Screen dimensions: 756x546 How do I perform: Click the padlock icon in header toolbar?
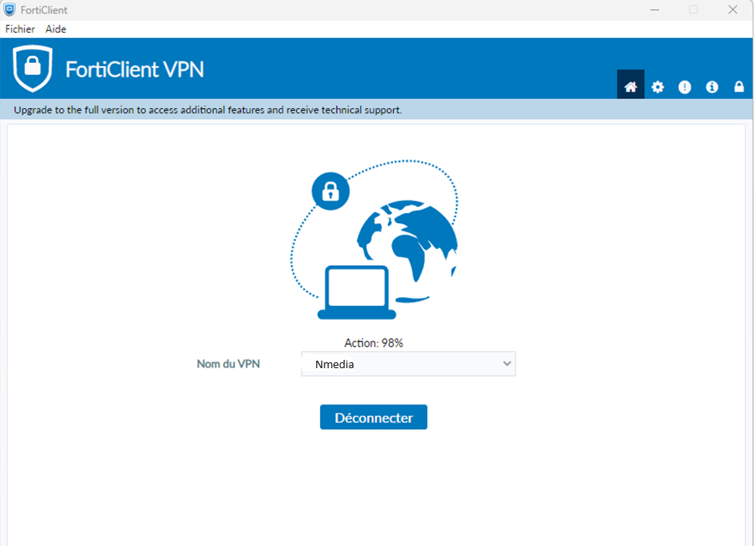click(738, 86)
